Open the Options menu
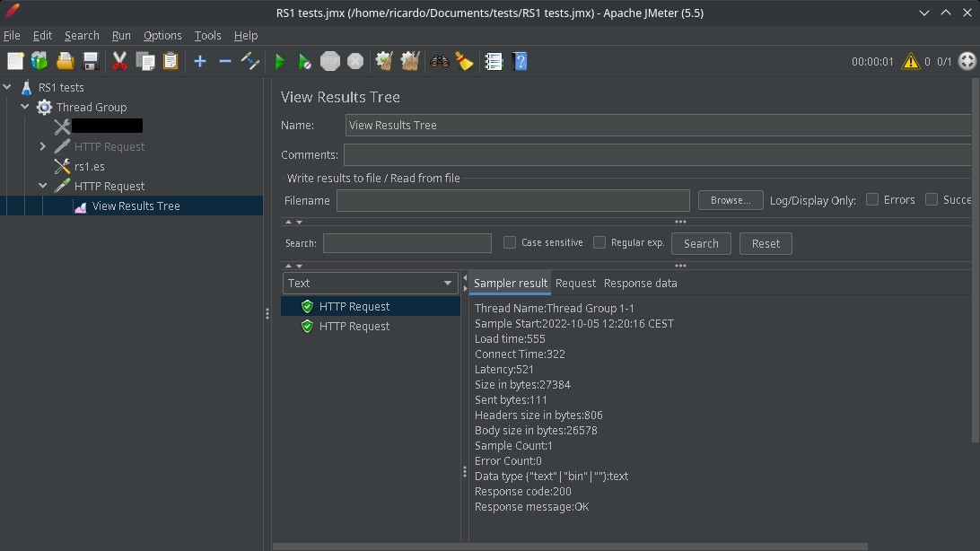 click(x=162, y=36)
